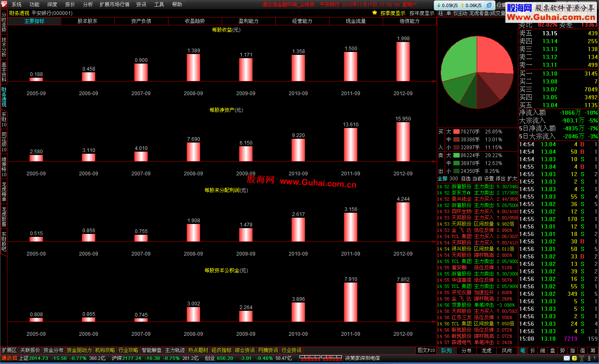Click the 资金分布 bottom tab
The height and width of the screenshot is (364, 599).
53,350
